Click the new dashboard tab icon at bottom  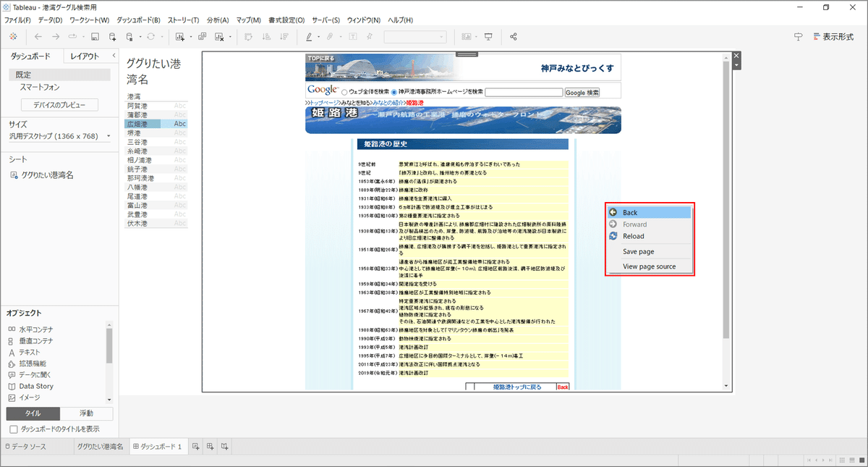click(x=210, y=447)
